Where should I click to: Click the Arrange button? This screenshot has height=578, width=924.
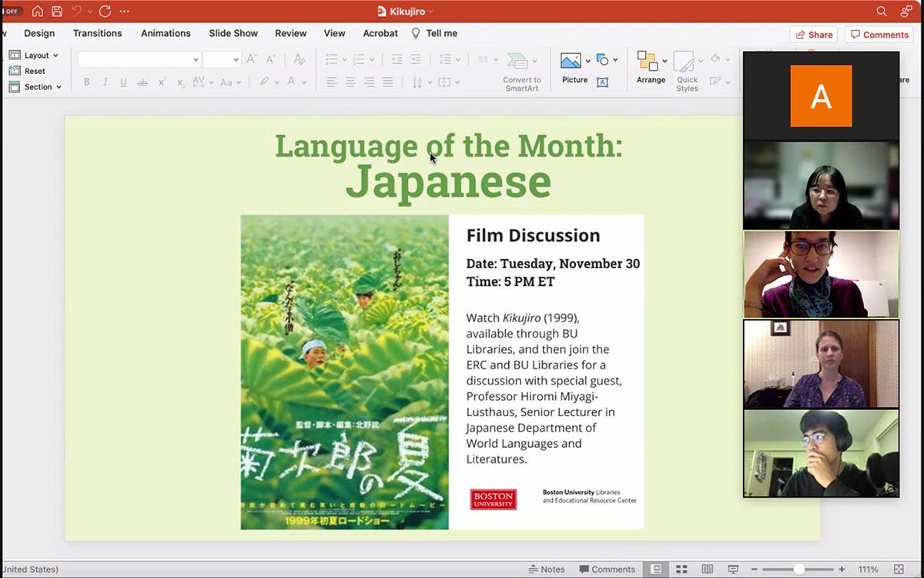(651, 68)
